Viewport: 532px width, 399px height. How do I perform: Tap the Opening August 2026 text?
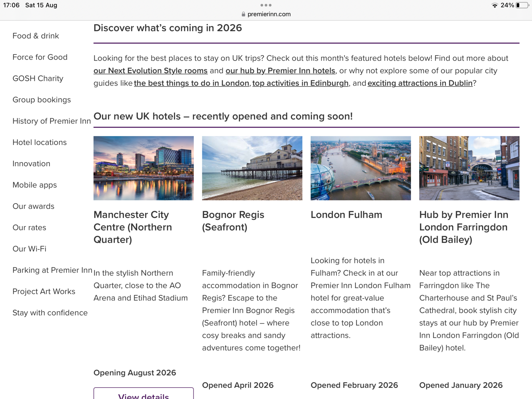click(135, 373)
